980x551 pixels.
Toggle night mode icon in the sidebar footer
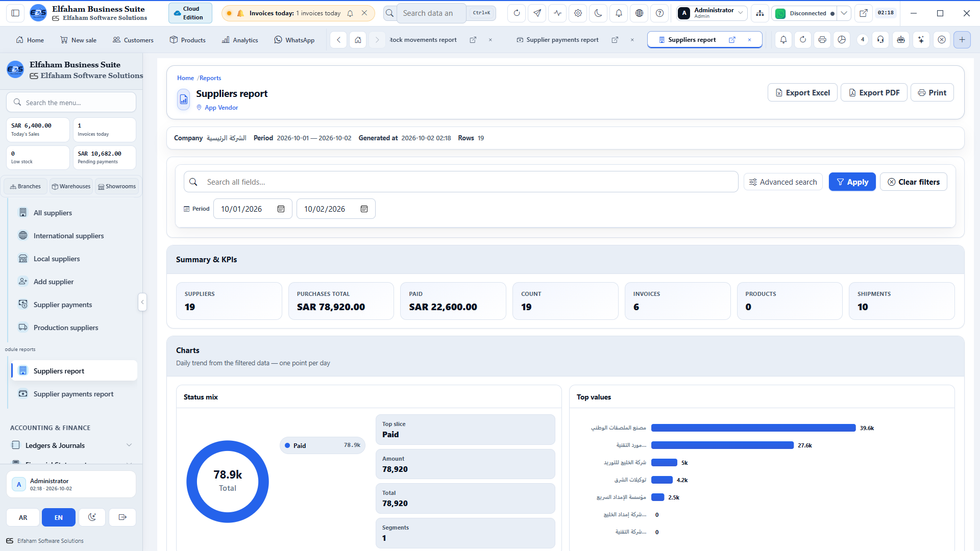[92, 517]
